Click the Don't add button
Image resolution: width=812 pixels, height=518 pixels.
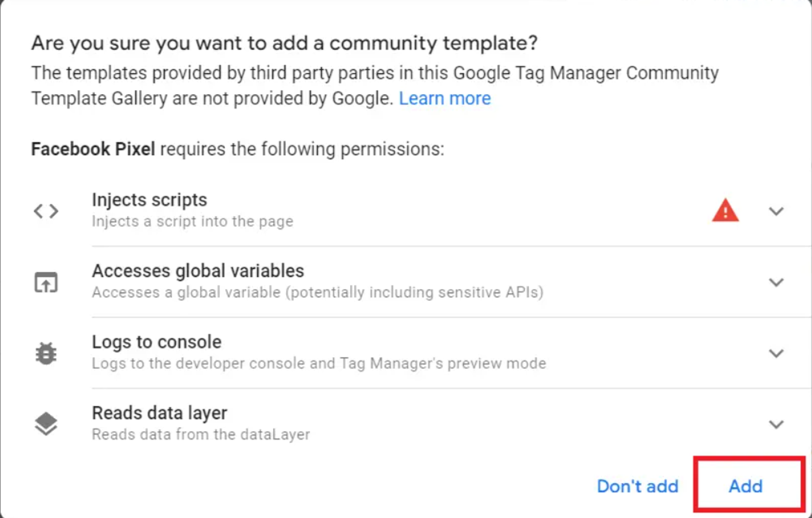637,486
